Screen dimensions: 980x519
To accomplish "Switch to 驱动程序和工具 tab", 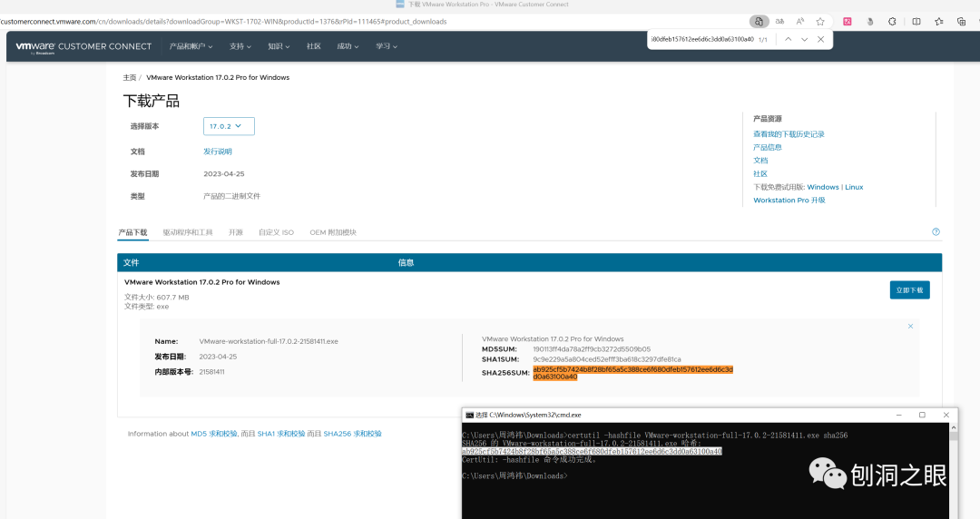I will tap(188, 232).
